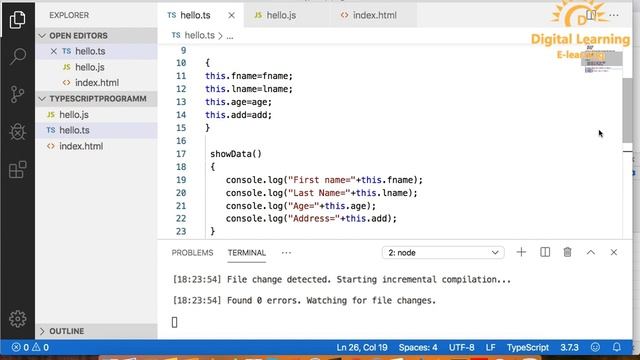Click the breadcrumb ellipsis segment
This screenshot has width=640, height=360.
(x=230, y=36)
